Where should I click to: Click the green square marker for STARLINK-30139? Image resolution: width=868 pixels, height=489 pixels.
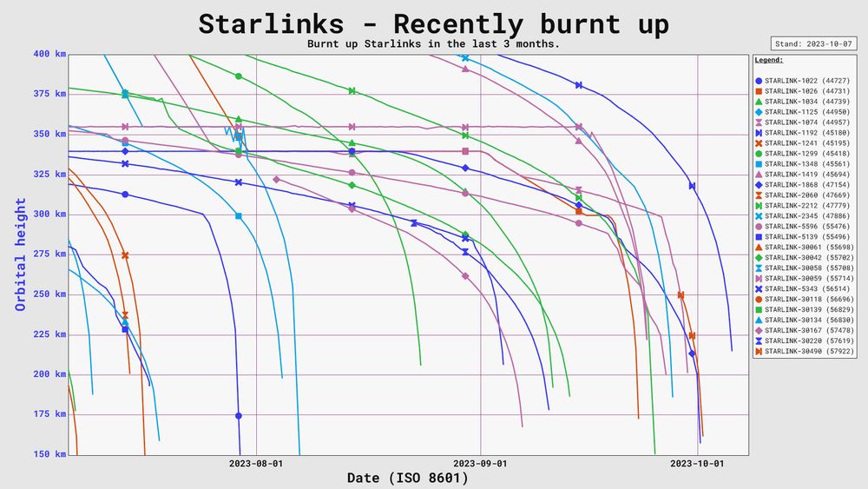coord(759,309)
